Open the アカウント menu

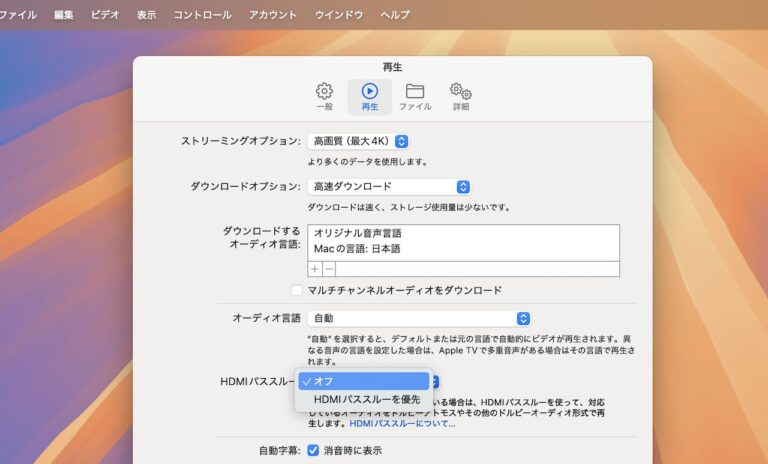(x=272, y=15)
